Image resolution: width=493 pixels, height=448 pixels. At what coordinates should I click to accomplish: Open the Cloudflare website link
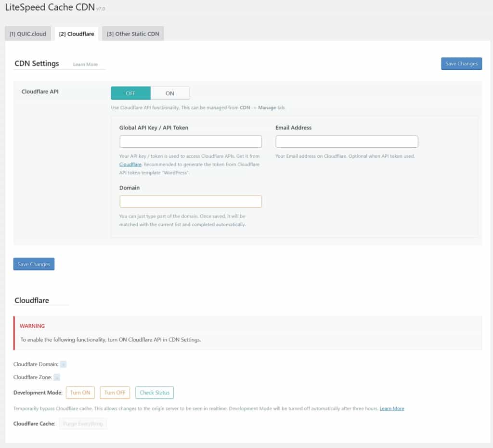[130, 164]
